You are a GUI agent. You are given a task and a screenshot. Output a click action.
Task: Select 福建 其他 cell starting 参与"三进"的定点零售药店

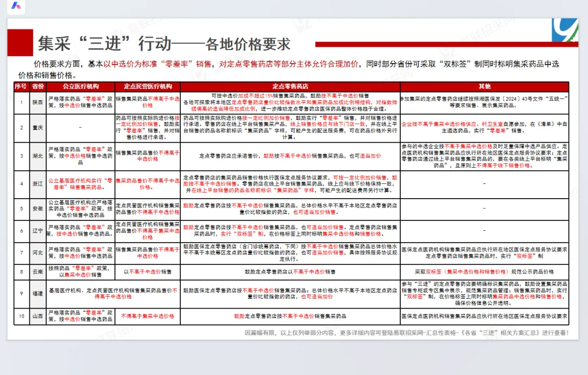click(485, 293)
